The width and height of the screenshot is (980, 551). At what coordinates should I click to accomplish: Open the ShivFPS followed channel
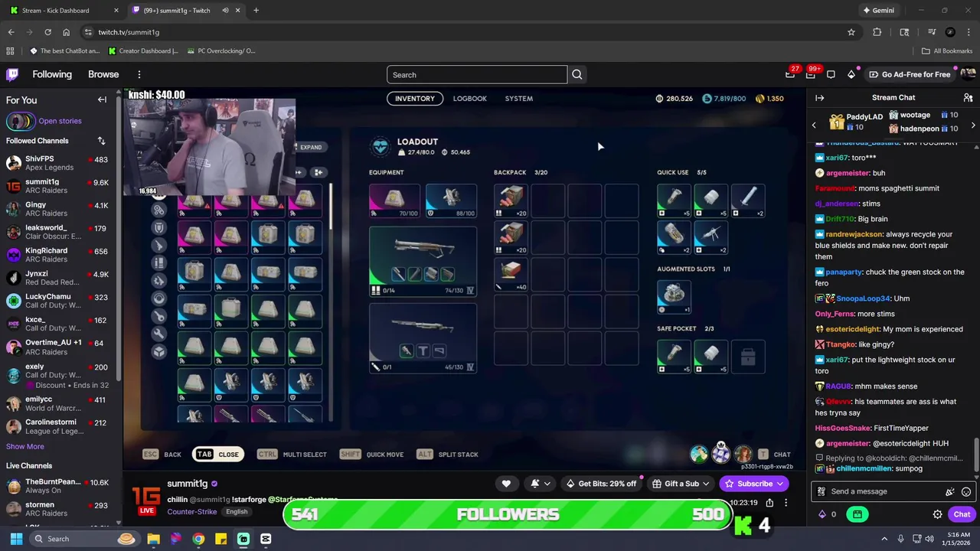[57, 162]
